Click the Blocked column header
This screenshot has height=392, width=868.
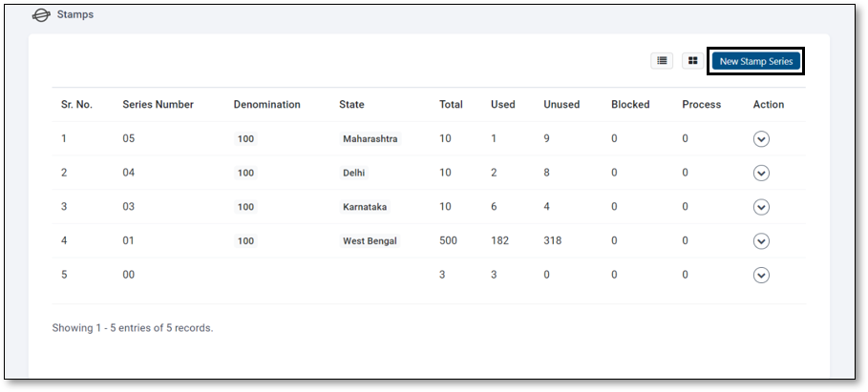[630, 105]
